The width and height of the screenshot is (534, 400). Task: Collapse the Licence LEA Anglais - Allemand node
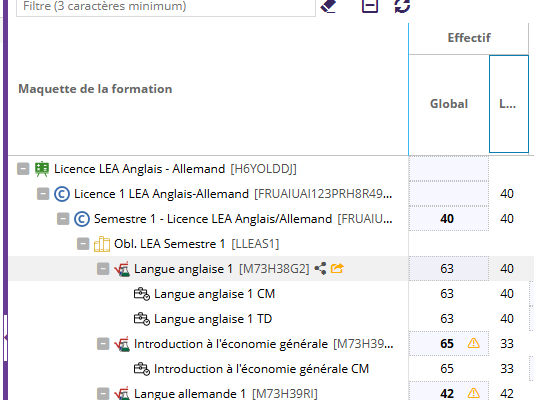pos(23,169)
